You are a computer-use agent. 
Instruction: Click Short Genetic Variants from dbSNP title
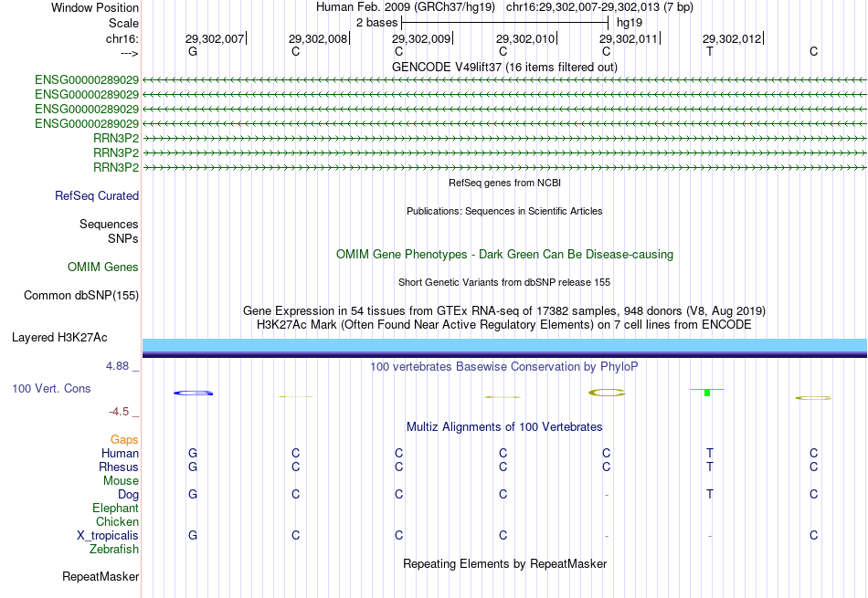[504, 282]
